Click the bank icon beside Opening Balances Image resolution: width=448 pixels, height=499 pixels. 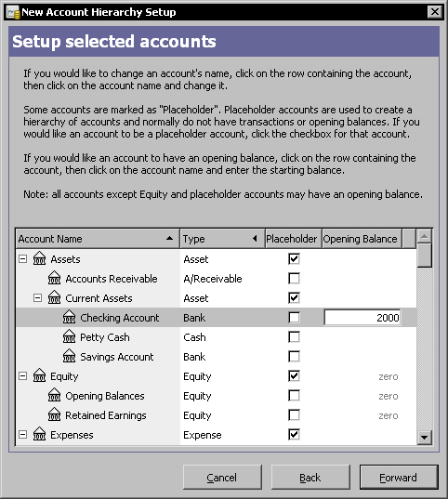click(x=54, y=395)
